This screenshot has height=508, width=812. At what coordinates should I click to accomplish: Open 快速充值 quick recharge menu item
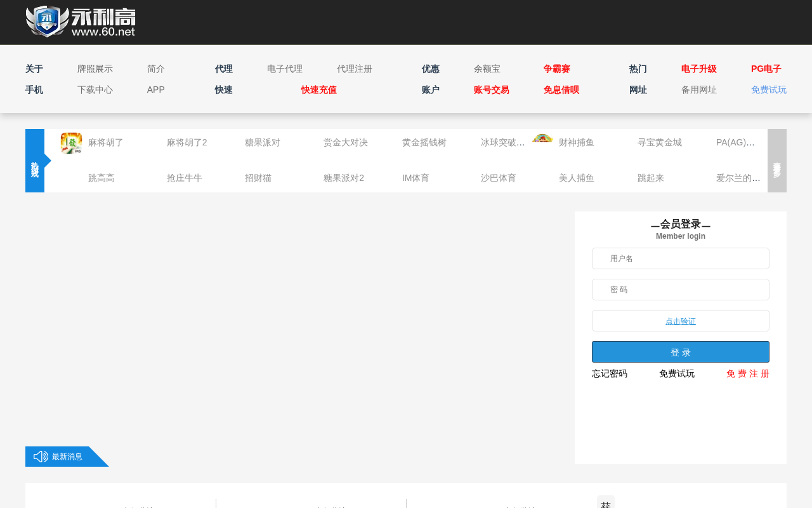(x=318, y=90)
